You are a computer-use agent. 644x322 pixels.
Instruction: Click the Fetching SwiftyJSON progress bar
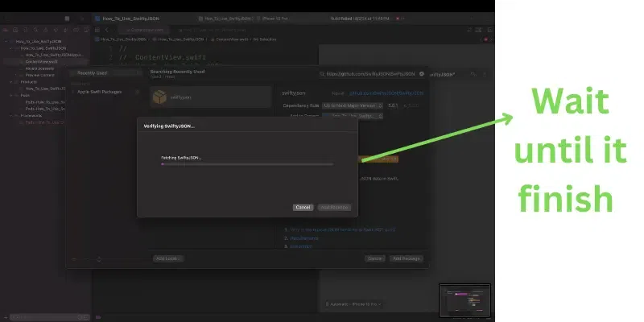(247, 164)
